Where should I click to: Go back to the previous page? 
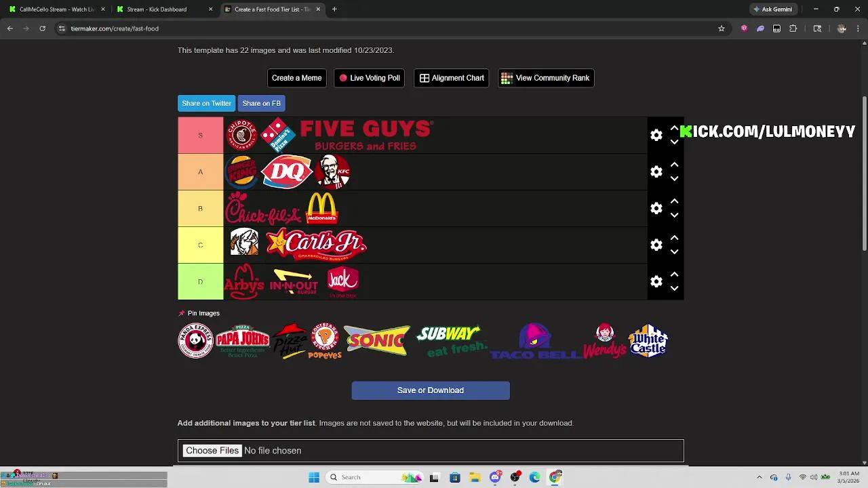[x=9, y=28]
